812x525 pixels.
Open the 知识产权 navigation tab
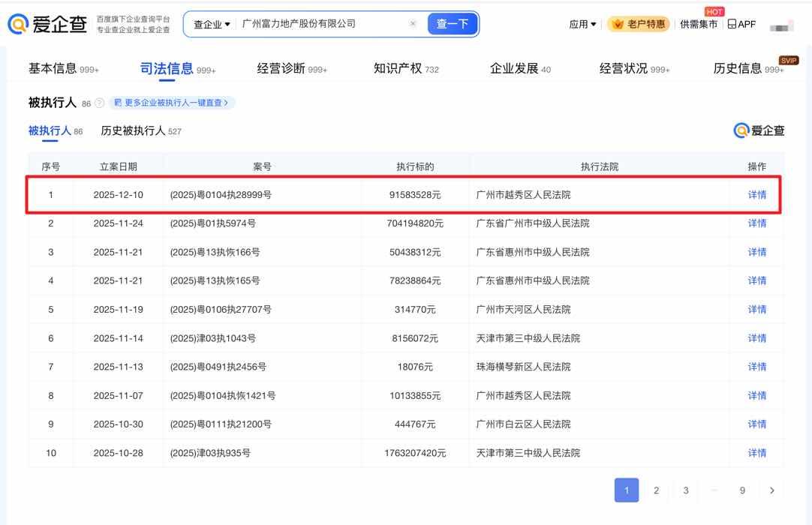coord(398,67)
